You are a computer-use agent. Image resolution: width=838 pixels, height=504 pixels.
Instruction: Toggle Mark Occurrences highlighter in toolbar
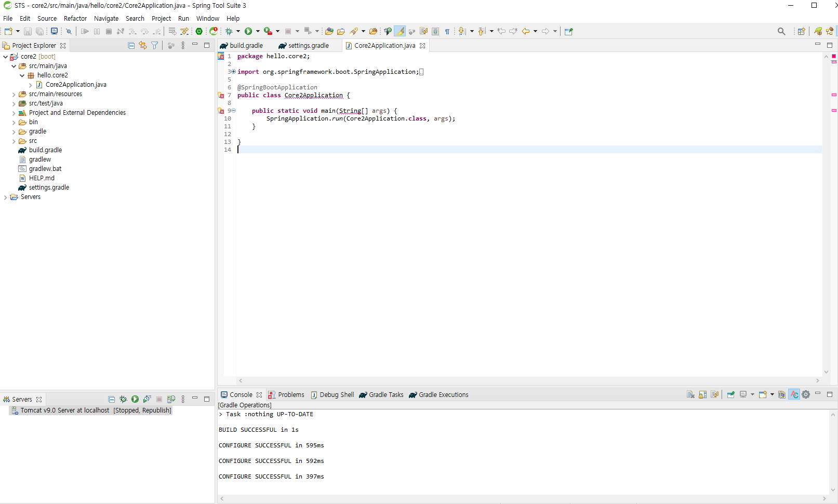[400, 31]
